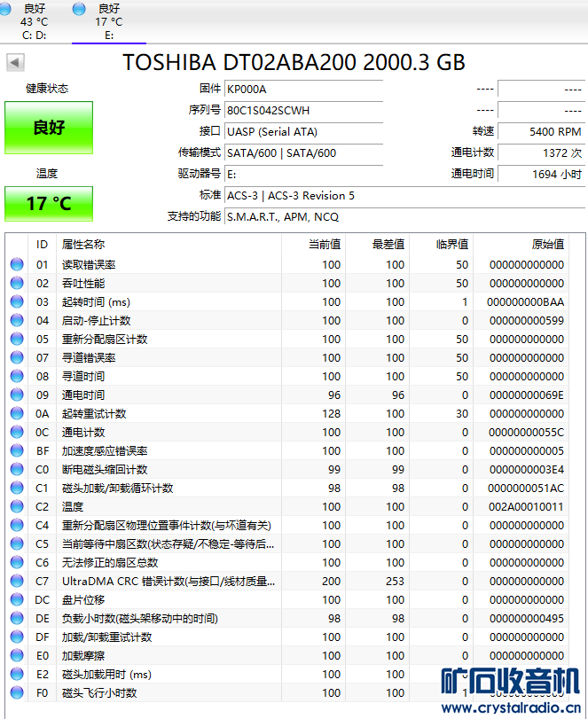Image resolution: width=588 pixels, height=719 pixels.
Task: Select raw value 00000000055C
Action: point(527,432)
